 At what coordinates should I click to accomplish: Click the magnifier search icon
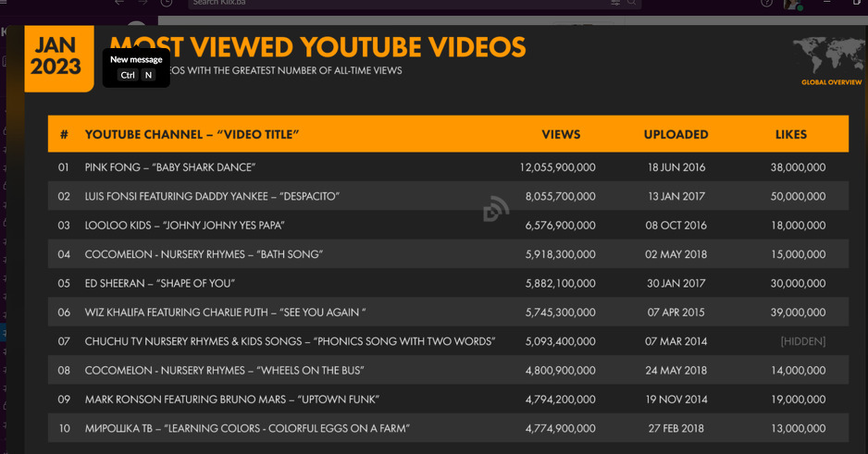[631, 3]
